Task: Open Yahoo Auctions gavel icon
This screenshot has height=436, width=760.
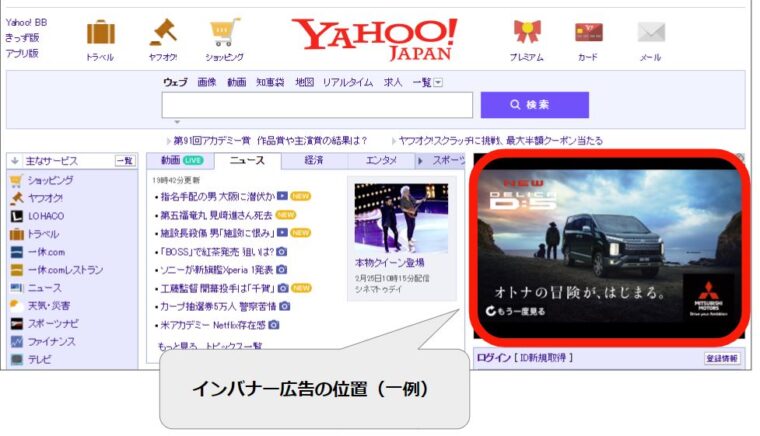Action: pos(162,33)
